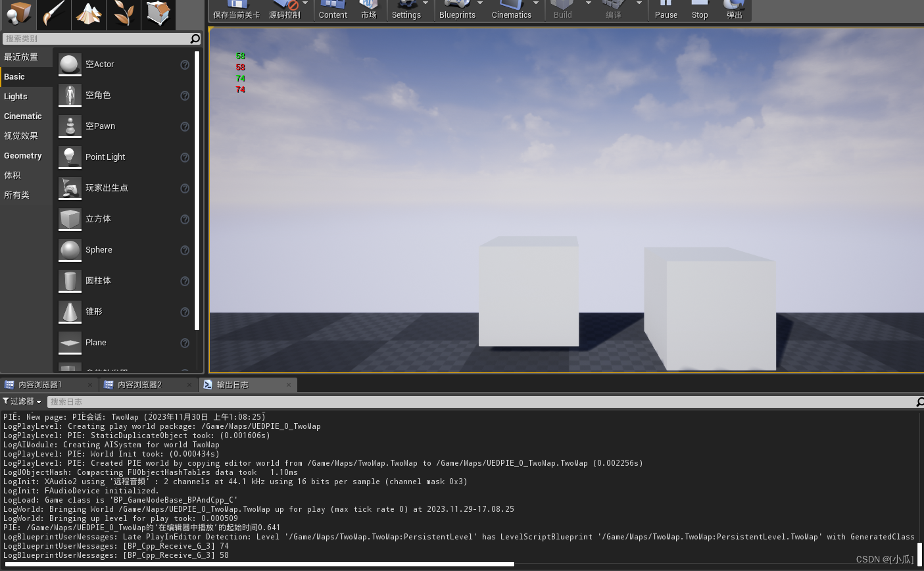Open the Cinematics toolbar button
Image resolution: width=924 pixels, height=571 pixels.
512,10
